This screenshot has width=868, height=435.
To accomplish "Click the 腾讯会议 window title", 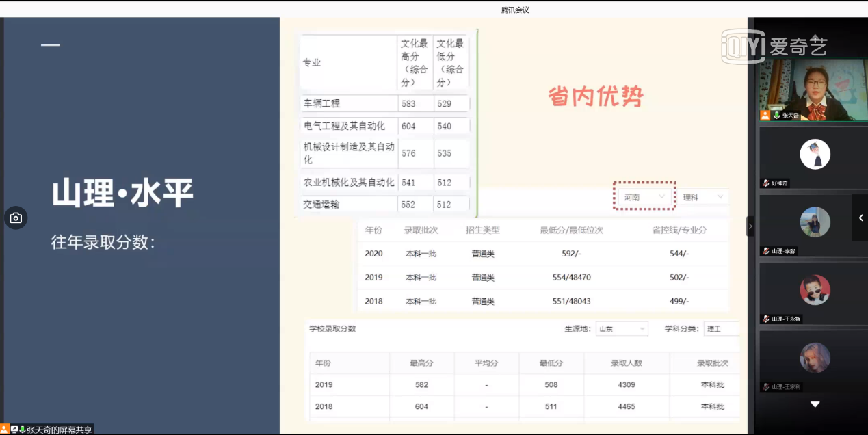I will click(x=515, y=10).
